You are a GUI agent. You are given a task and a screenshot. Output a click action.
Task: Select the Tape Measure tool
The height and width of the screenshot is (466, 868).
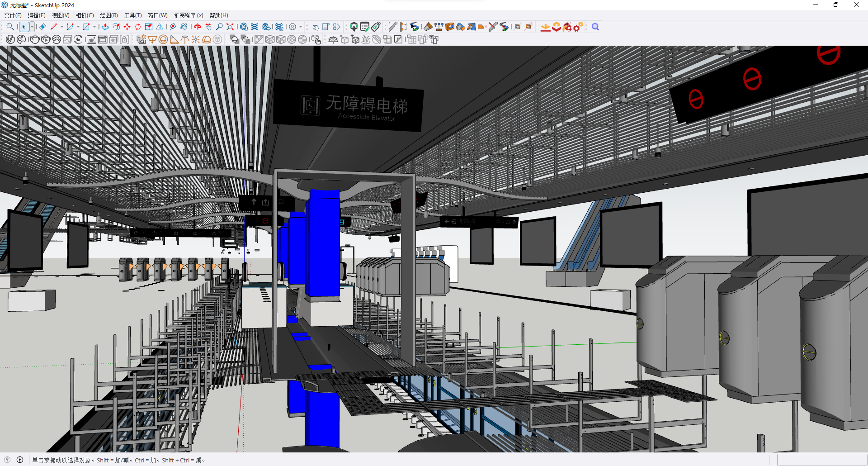coord(173,27)
